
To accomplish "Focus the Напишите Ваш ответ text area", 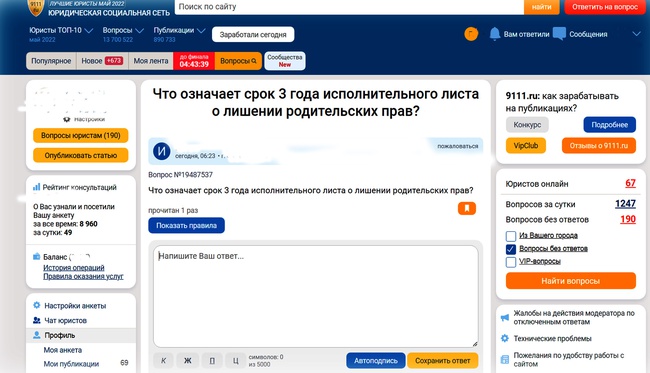I will [x=315, y=296].
